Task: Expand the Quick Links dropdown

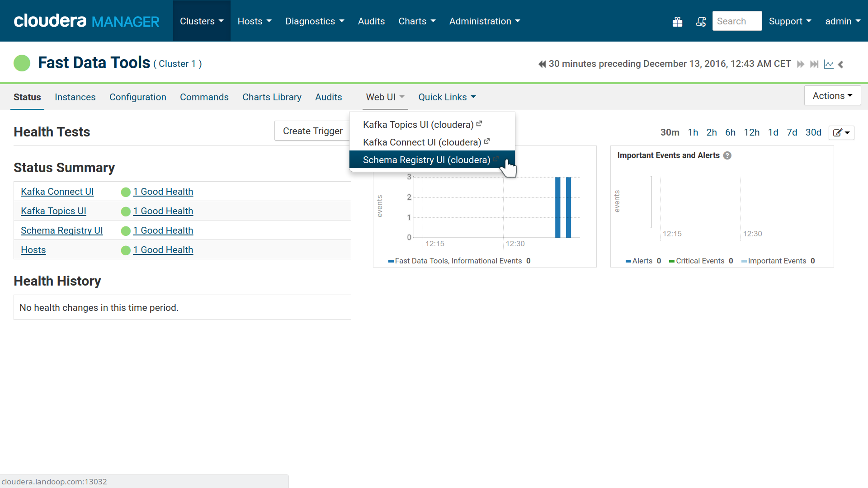Action: pyautogui.click(x=447, y=97)
